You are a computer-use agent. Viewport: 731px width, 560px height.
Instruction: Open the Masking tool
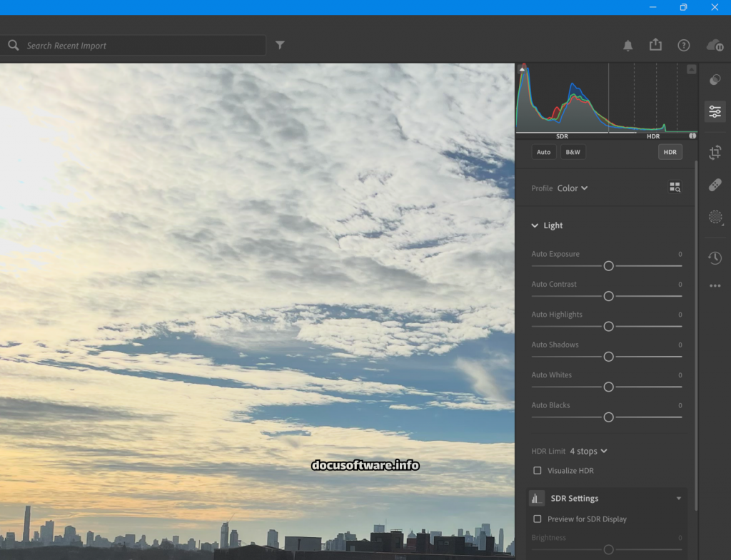[x=715, y=218]
